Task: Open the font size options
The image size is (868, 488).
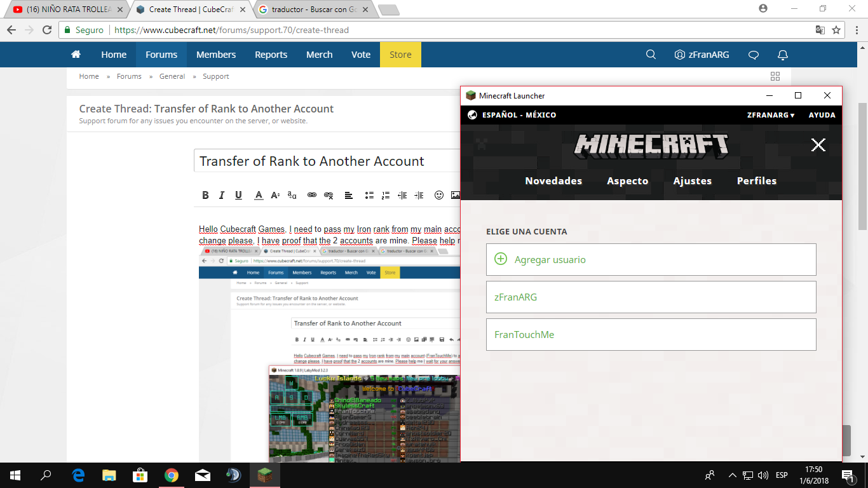Action: (x=275, y=195)
